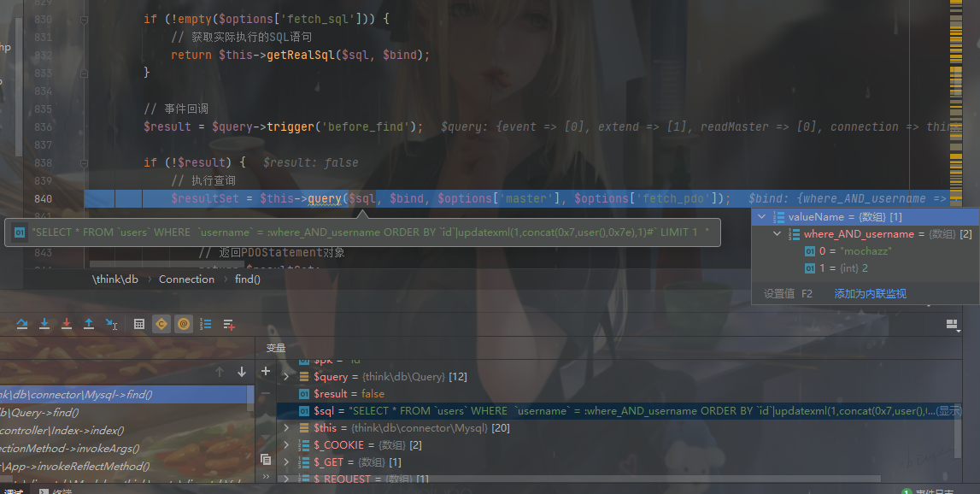Expand the $_REQUEST array node
This screenshot has height=494, width=980.
coord(287,479)
